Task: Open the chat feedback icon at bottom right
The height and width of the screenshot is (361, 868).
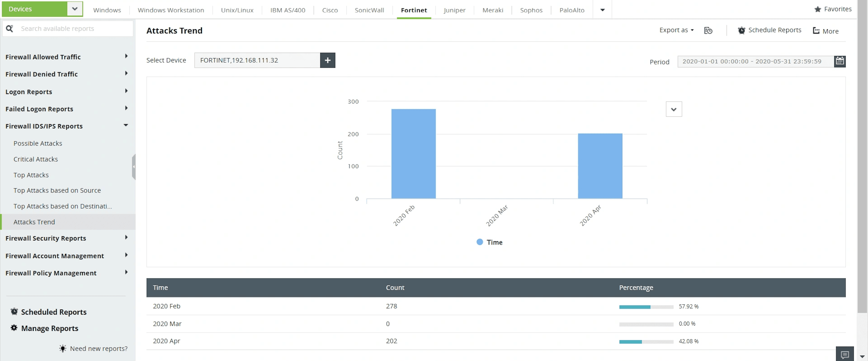Action: click(x=844, y=354)
